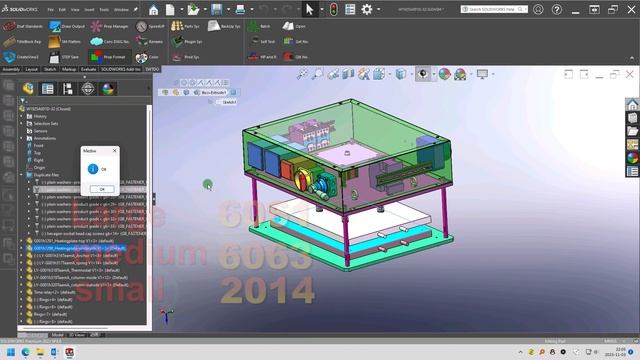Click the Draft Standards ribbon tool
This screenshot has height=360, width=640.
(x=23, y=26)
